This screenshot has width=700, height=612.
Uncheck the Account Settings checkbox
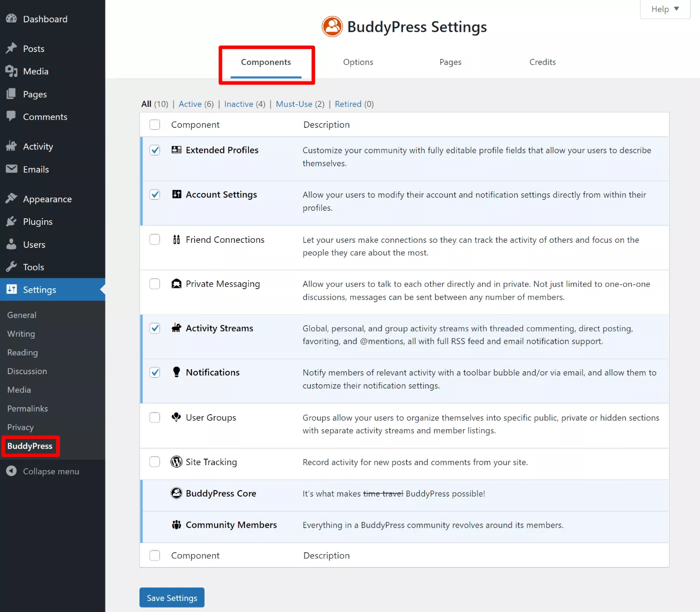click(155, 194)
